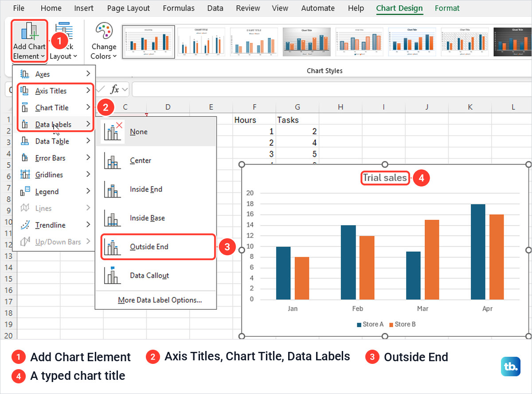Select the Tasks header cell
532x394 pixels.
click(297, 120)
